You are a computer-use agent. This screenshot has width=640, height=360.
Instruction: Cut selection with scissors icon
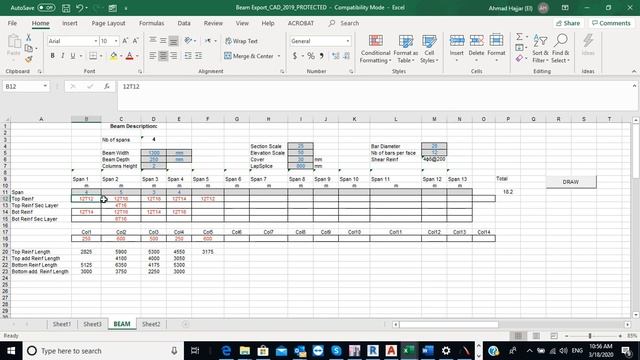point(29,38)
